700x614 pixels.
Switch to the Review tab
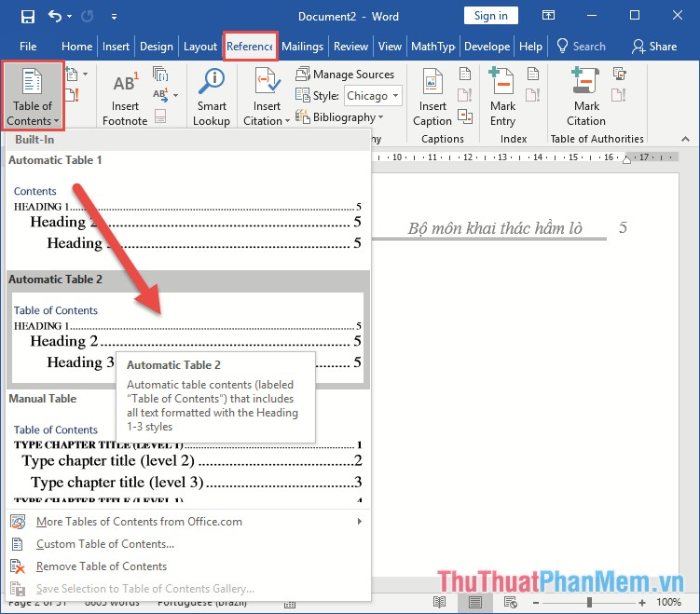point(350,47)
